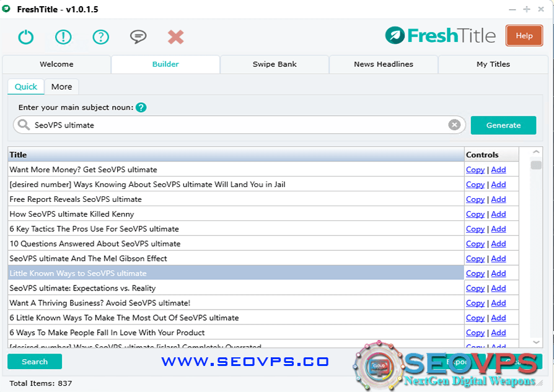The height and width of the screenshot is (392, 554).
Task: Focus the main subject noun input field
Action: (x=240, y=124)
